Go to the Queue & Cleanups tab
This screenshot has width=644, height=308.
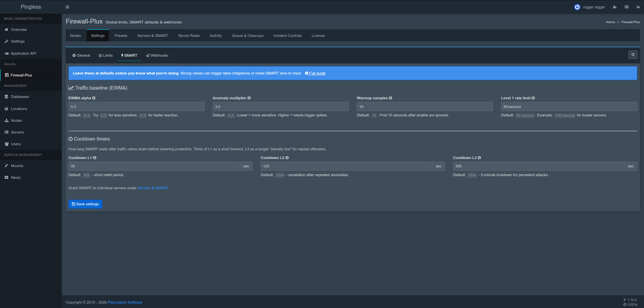[248, 36]
